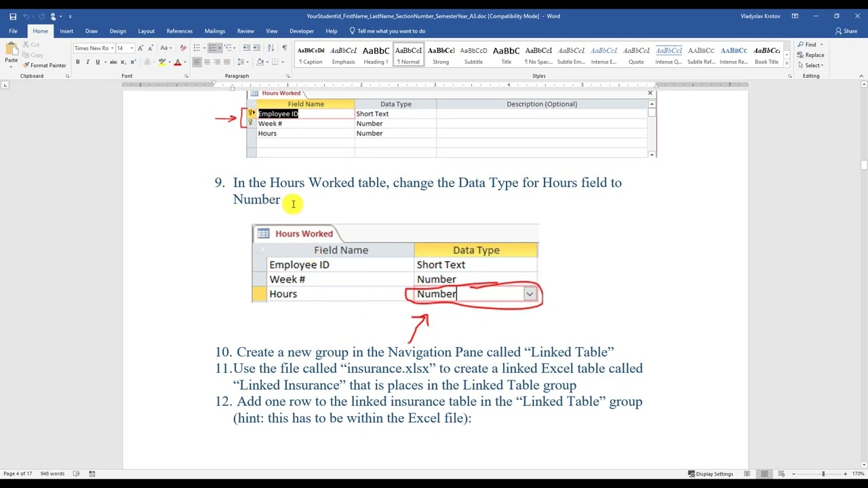Apply paragraph shading color
Image resolution: width=868 pixels, height=488 pixels.
click(260, 62)
